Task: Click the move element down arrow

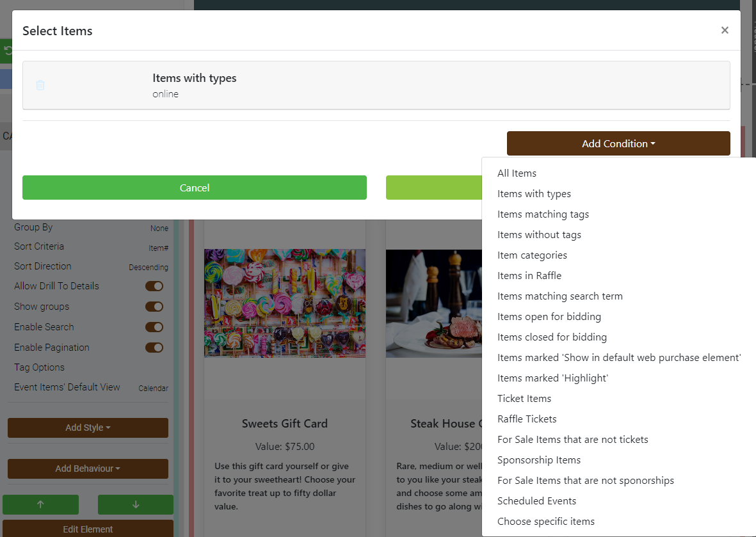Action: coord(135,504)
